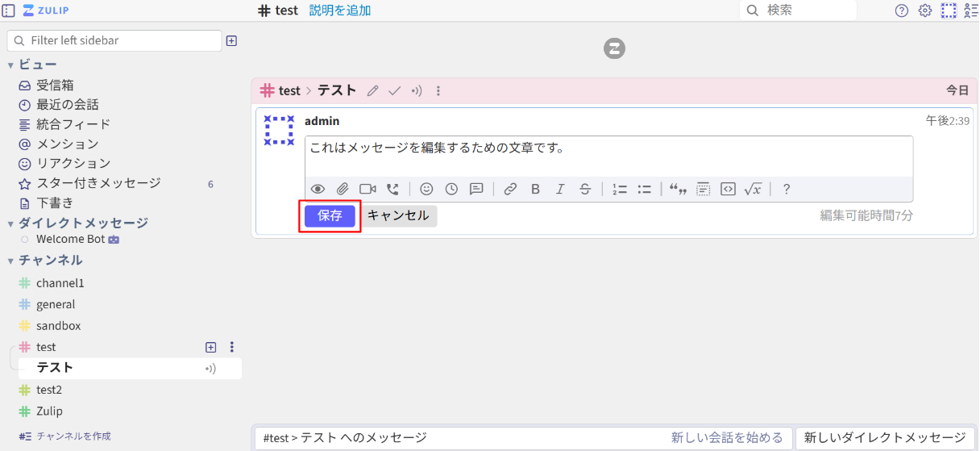This screenshot has height=451, width=980.
Task: Focus the 検索 search box
Action: (798, 10)
